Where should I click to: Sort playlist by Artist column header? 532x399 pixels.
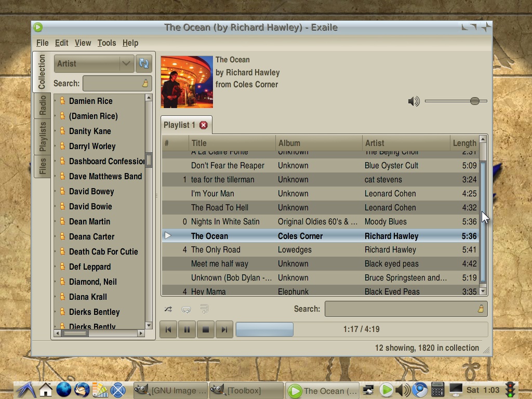tap(406, 143)
